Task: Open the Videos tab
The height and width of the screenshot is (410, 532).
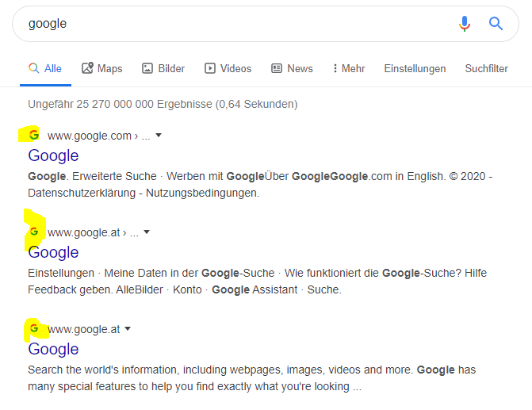Action: (x=228, y=68)
